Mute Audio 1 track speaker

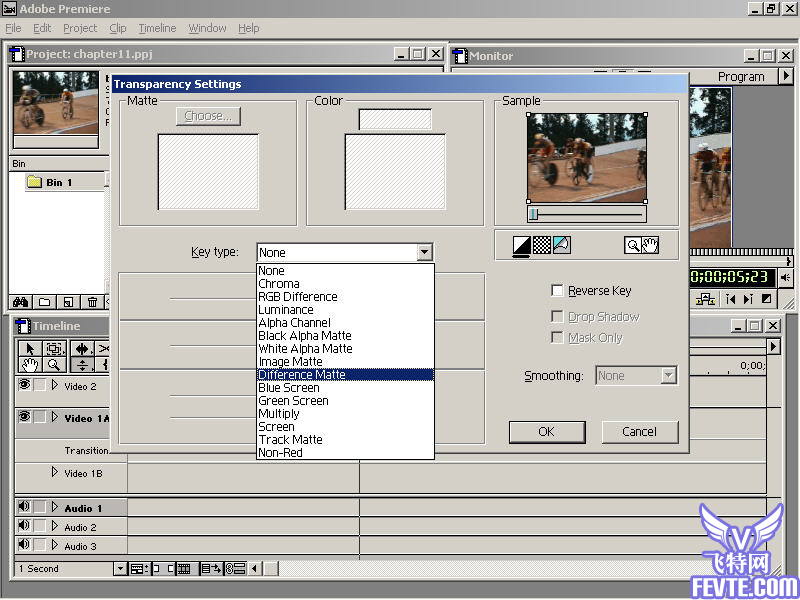(x=24, y=507)
